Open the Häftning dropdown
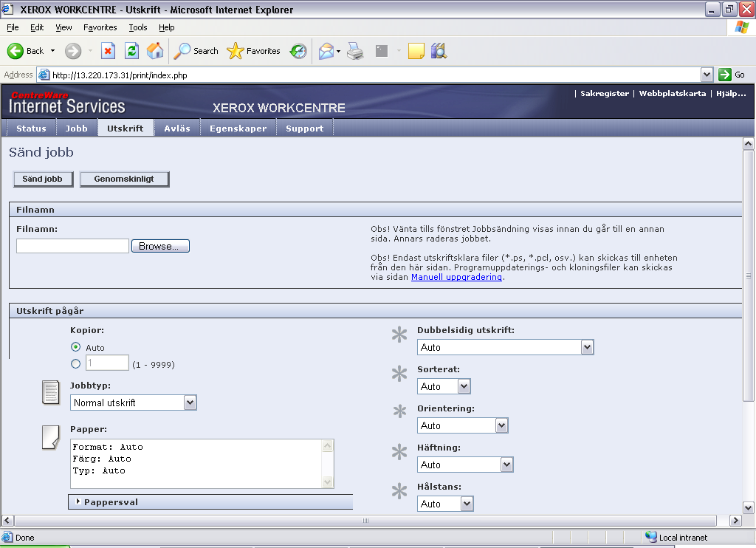 [x=465, y=465]
